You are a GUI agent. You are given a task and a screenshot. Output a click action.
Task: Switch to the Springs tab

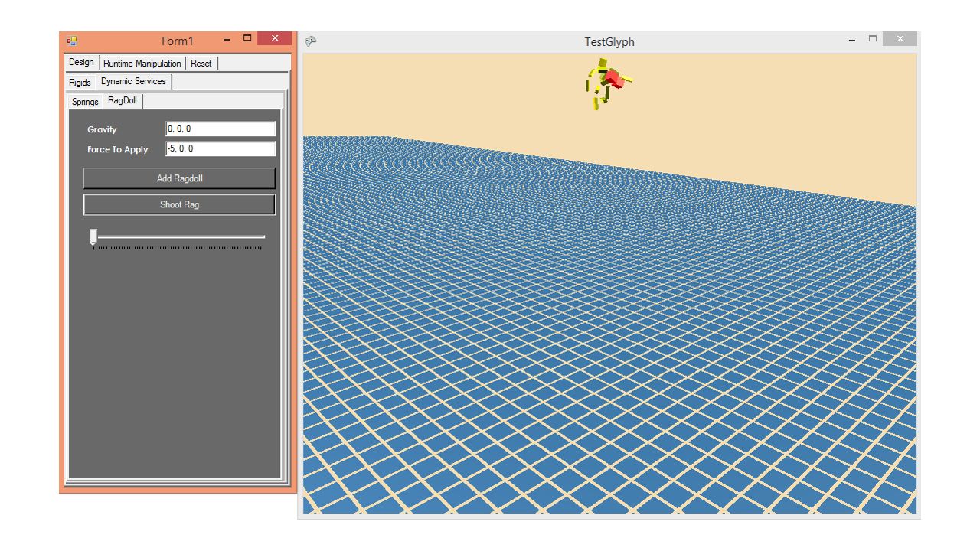click(x=84, y=101)
